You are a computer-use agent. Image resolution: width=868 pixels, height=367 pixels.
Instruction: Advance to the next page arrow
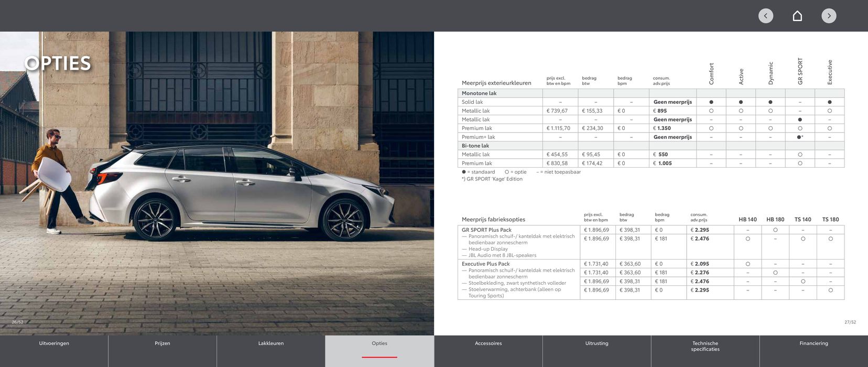[829, 16]
